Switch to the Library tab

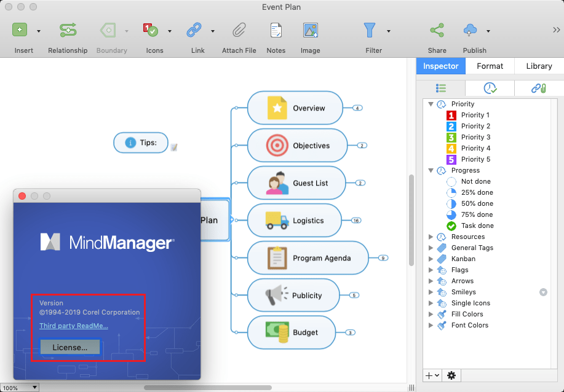click(539, 66)
